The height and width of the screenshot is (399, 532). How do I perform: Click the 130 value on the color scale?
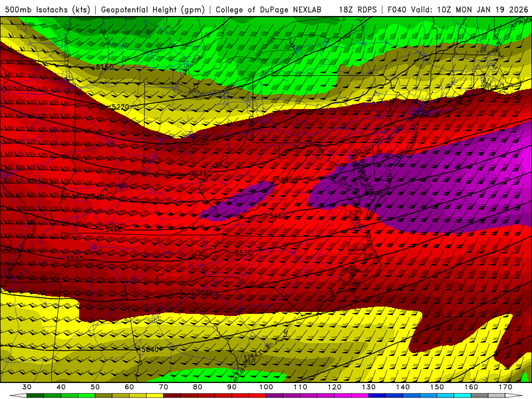(369, 387)
